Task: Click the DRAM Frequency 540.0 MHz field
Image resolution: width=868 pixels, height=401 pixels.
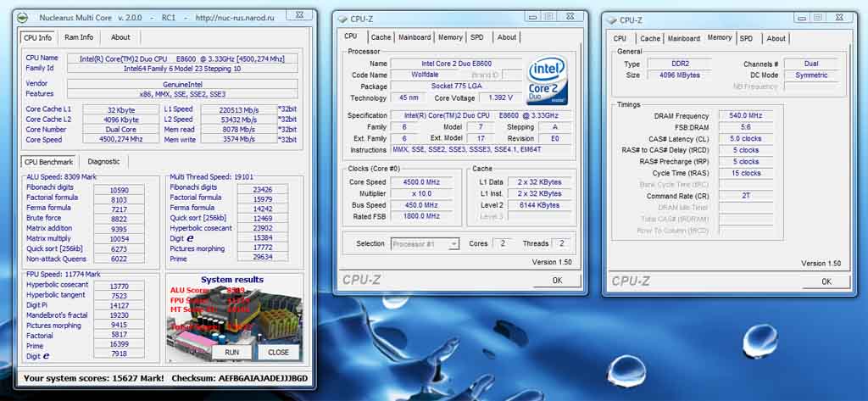Action: point(746,116)
